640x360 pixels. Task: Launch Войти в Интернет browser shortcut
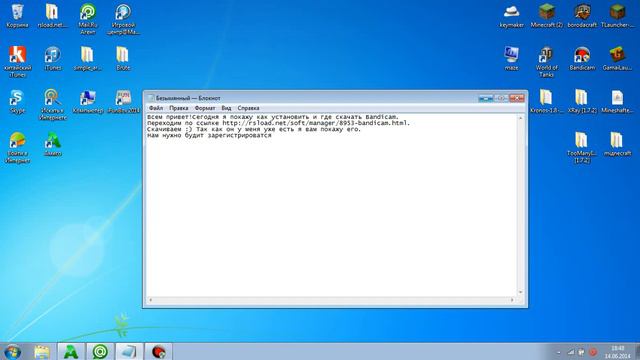coord(17,147)
